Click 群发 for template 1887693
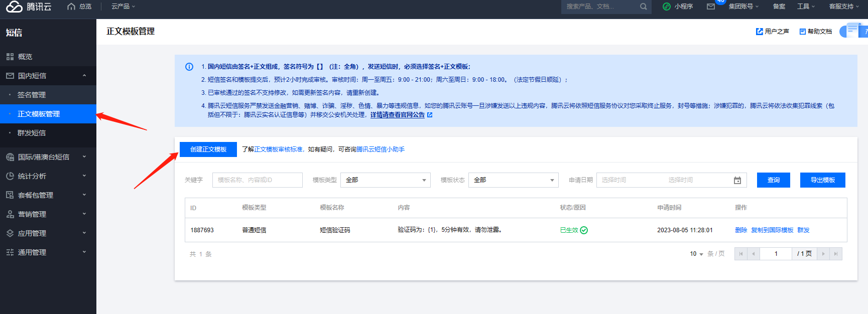Image resolution: width=868 pixels, height=314 pixels. pyautogui.click(x=803, y=230)
